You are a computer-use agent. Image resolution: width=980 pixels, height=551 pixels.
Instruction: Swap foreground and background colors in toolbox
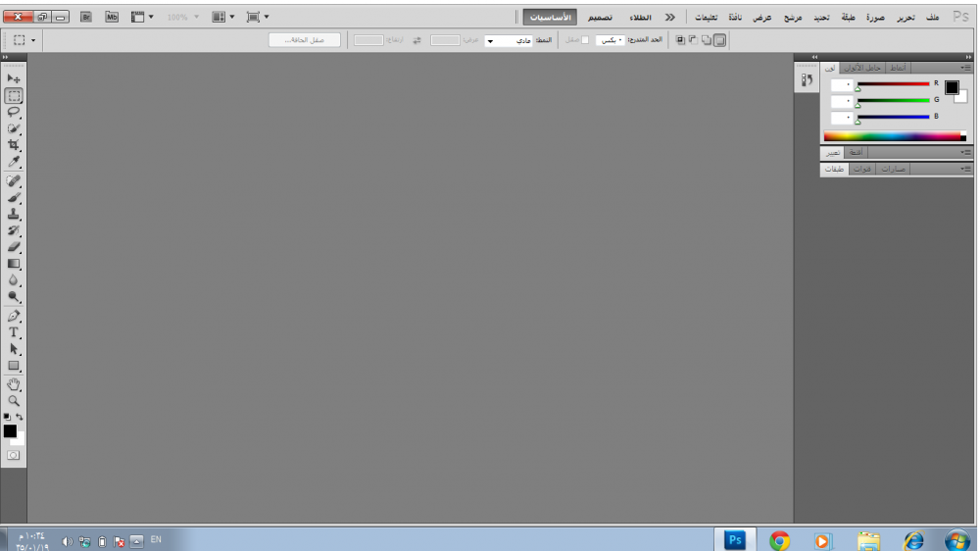click(20, 418)
